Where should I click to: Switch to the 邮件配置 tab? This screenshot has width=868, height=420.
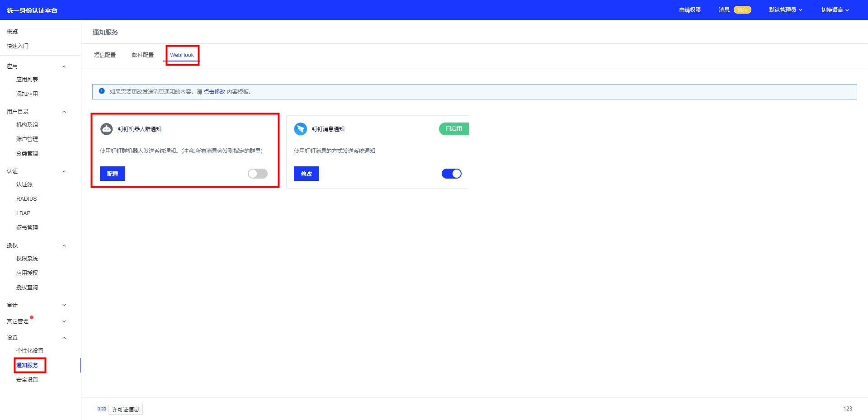click(143, 55)
